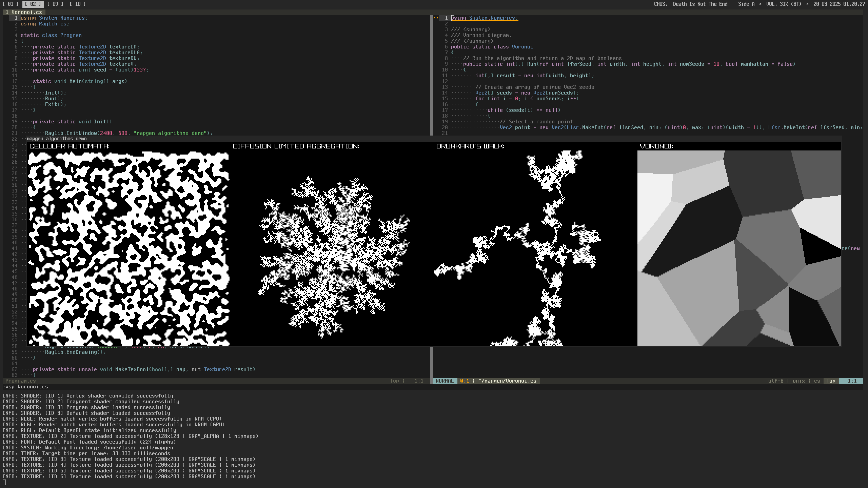Switch to workspace 09
This screenshot has height=488, width=868.
(55, 4)
